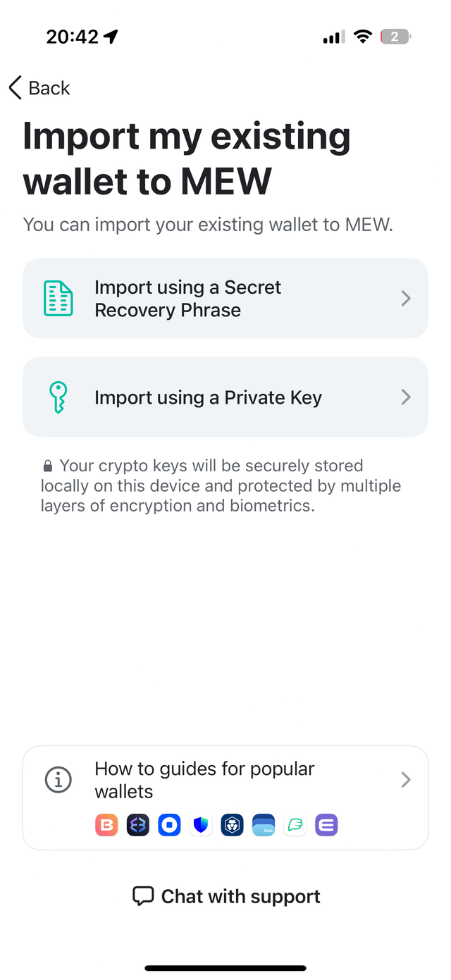
Task: Tap the purple E wallet icon
Action: click(x=326, y=824)
